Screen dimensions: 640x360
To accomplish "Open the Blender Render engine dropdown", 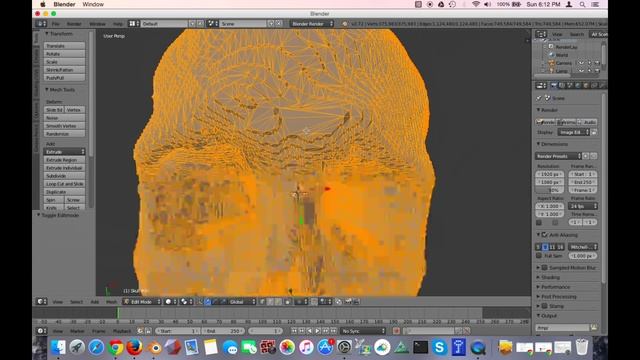I will coord(312,24).
